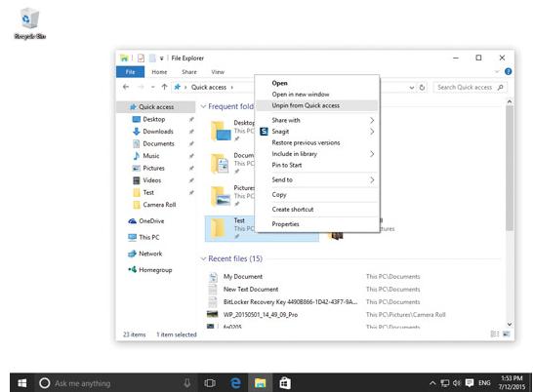Switch to the Home ribbon tab
533x392 pixels.
159,72
